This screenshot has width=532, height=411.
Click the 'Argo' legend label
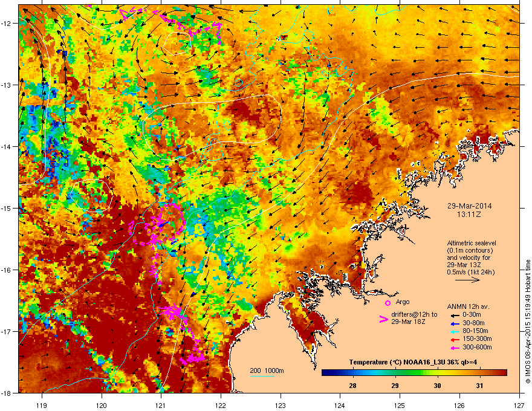(403, 302)
